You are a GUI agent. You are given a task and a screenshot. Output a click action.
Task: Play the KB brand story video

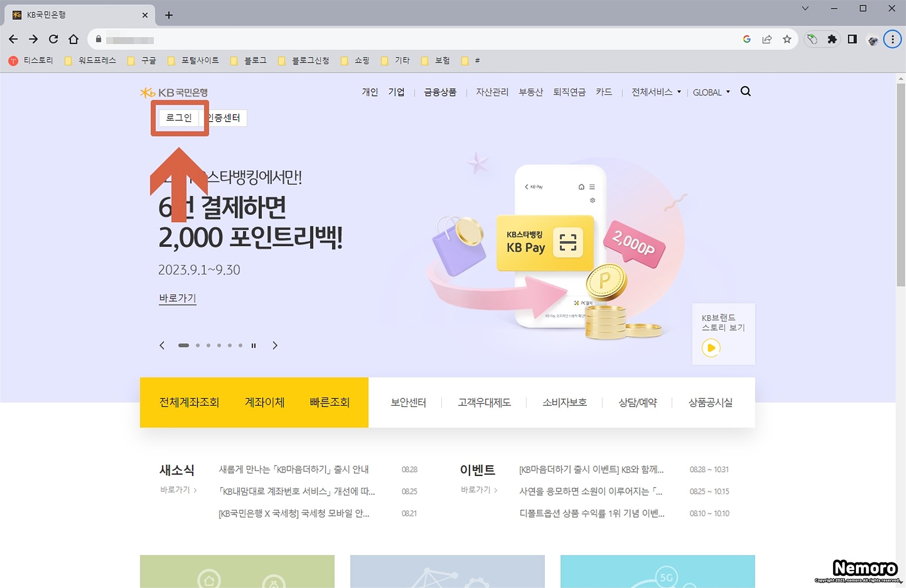click(x=711, y=348)
